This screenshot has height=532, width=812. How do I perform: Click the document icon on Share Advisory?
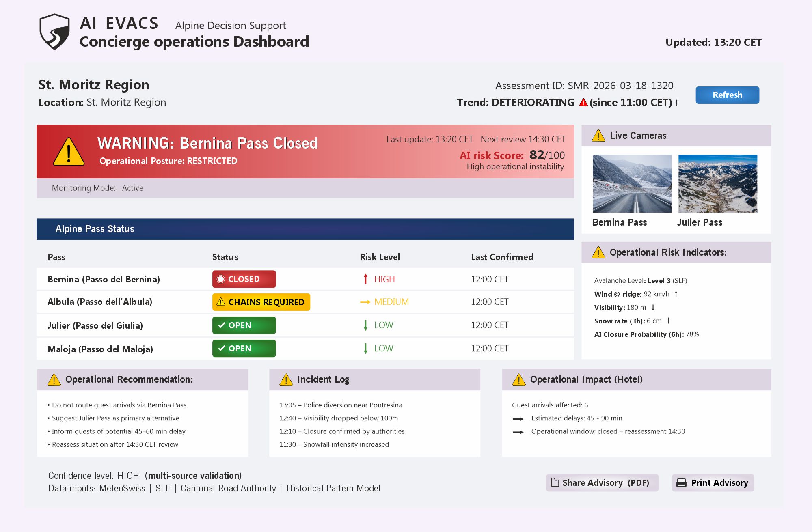coord(555,482)
